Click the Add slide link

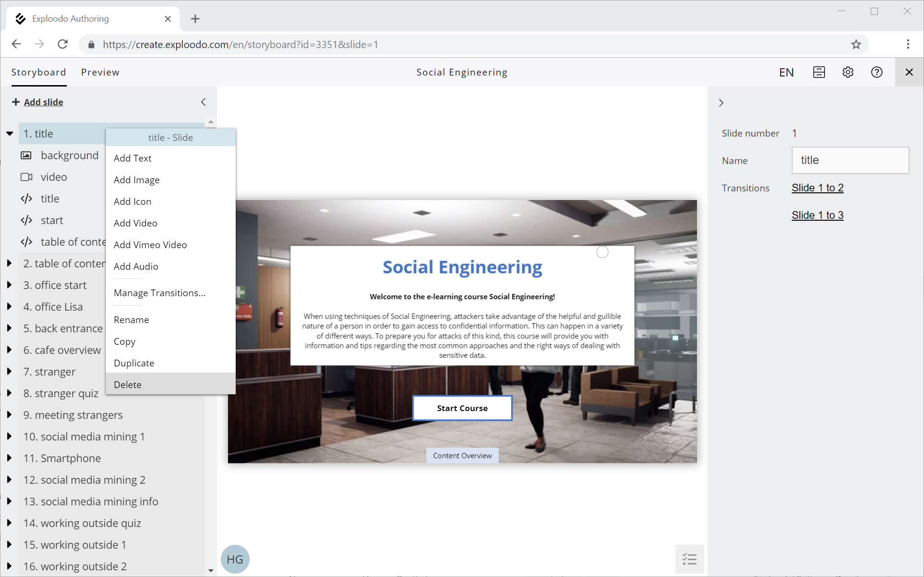pos(43,102)
